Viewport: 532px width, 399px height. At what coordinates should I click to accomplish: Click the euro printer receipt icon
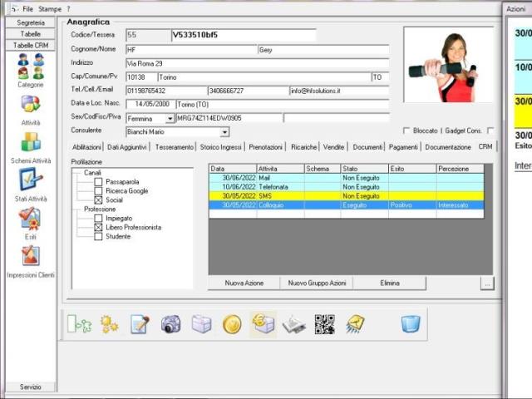(x=264, y=324)
